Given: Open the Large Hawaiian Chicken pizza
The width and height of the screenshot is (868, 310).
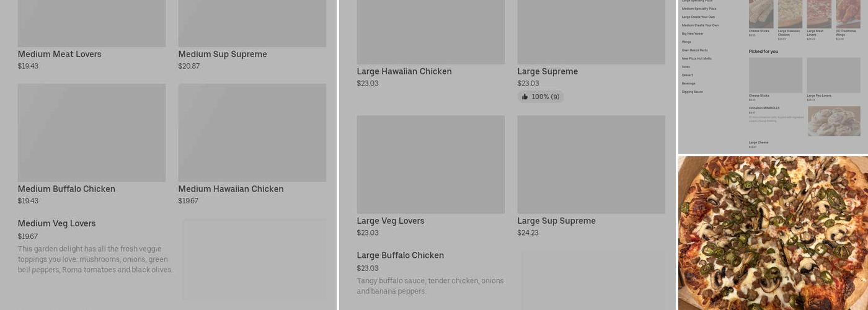Looking at the screenshot, I should (404, 72).
